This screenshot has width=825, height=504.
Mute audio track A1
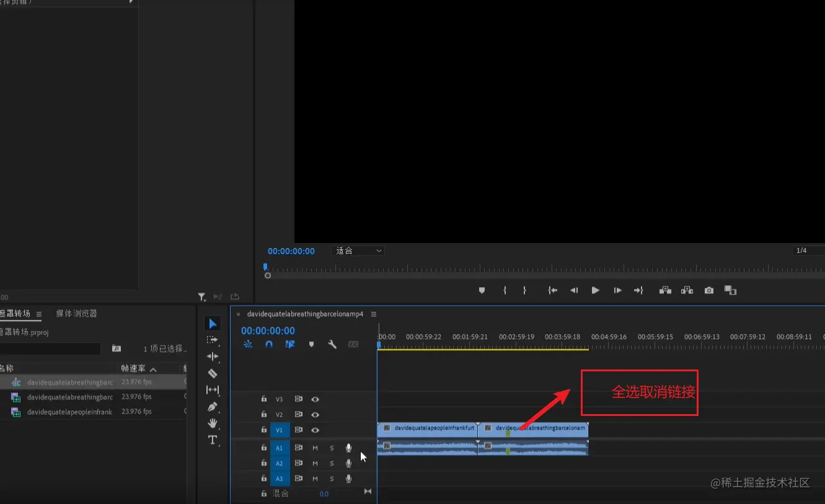tap(315, 448)
